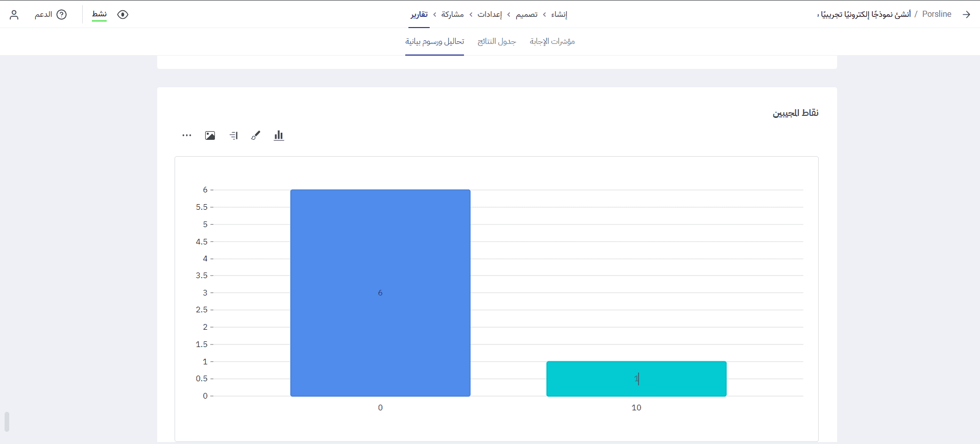The width and height of the screenshot is (980, 444).
Task: Open the تقارير step tab
Action: tap(419, 14)
